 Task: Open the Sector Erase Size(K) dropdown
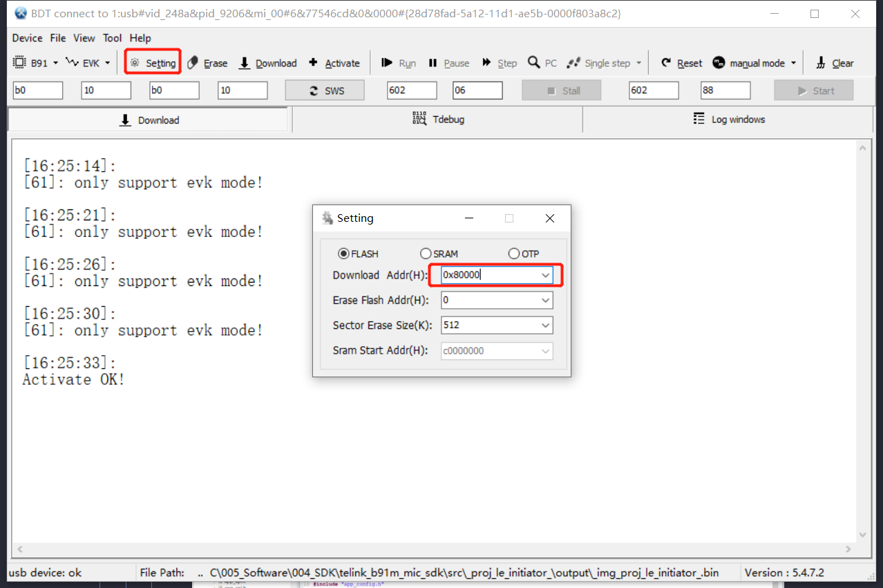coord(546,325)
